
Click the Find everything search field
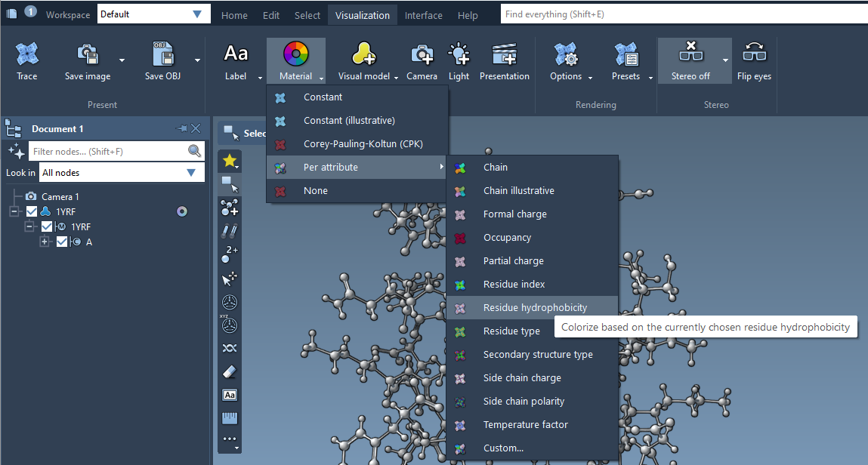tap(680, 14)
